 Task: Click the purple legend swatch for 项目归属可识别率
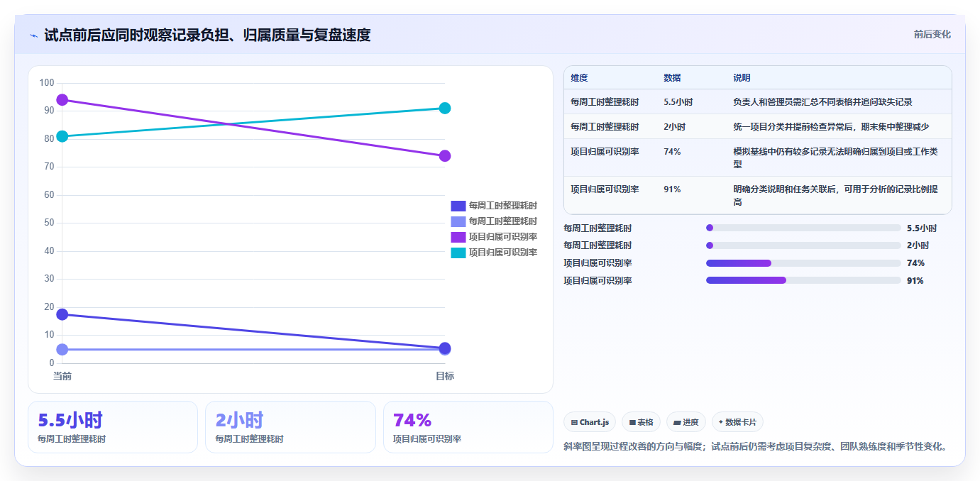[458, 237]
